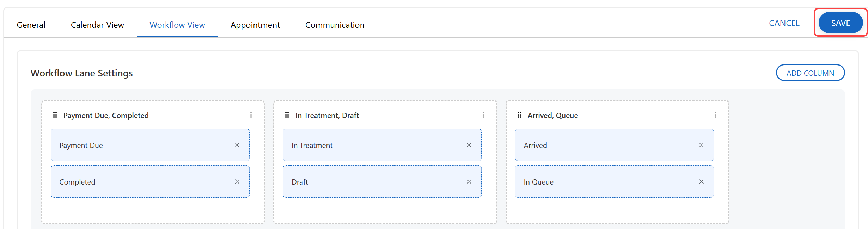Remove Arrived status with X icon

click(701, 145)
